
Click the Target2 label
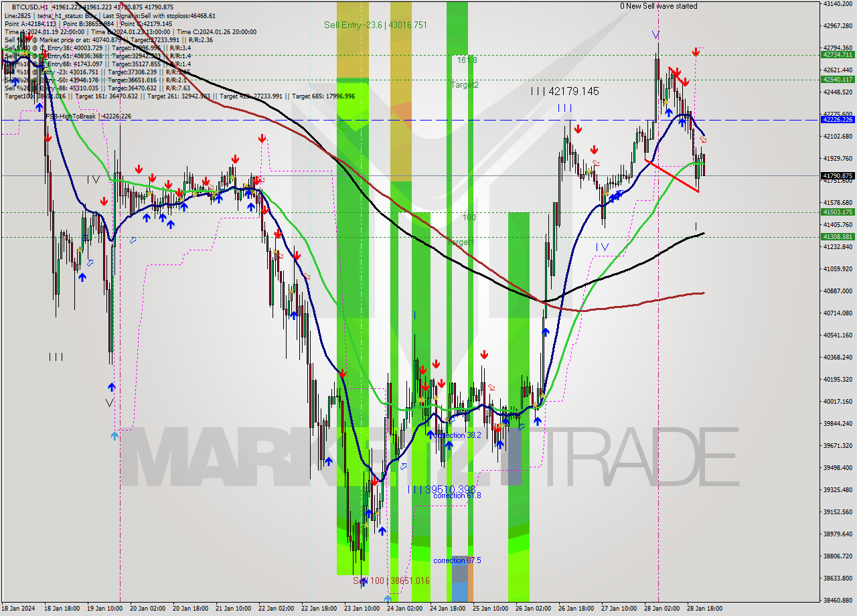[x=465, y=85]
